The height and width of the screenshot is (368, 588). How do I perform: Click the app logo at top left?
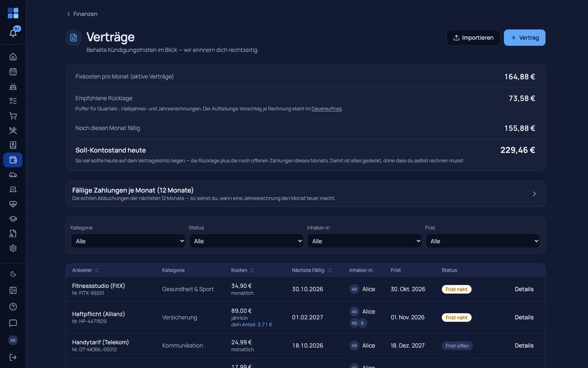(x=13, y=13)
